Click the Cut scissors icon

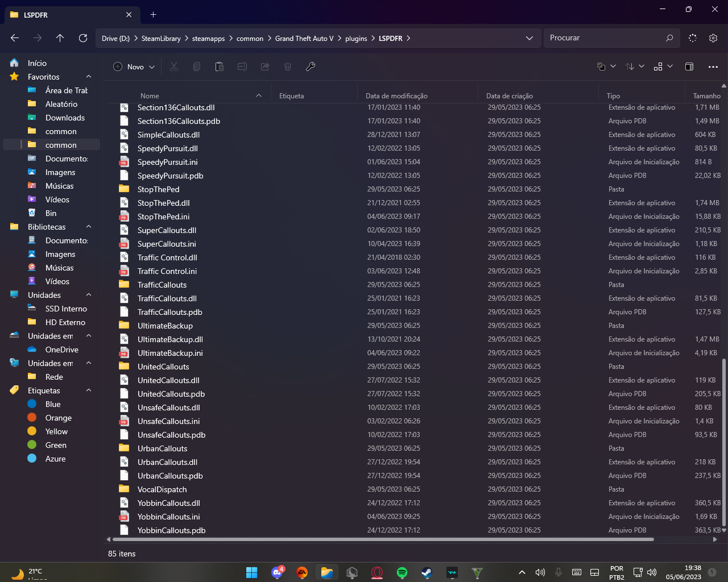174,66
